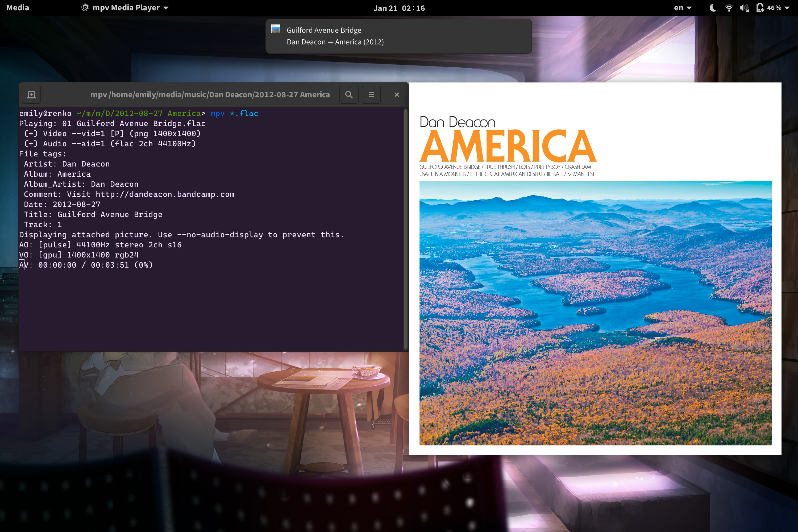Image resolution: width=798 pixels, height=532 pixels.
Task: Expand the system menu arrow
Action: tap(787, 8)
